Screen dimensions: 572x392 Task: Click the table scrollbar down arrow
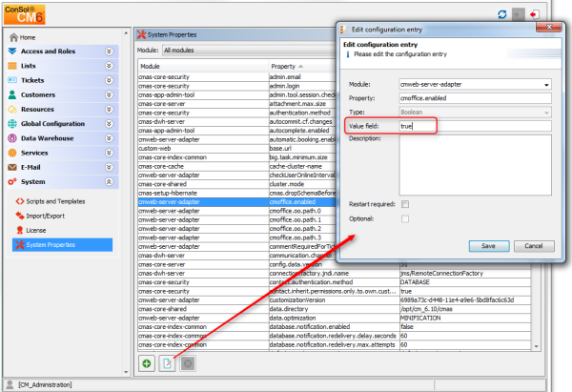point(536,346)
